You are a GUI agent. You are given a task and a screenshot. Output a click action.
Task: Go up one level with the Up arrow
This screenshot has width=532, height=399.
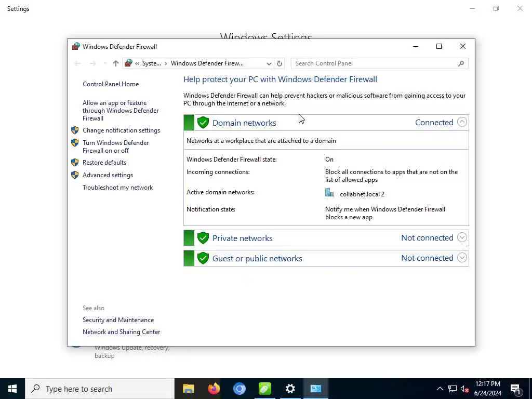click(x=116, y=63)
